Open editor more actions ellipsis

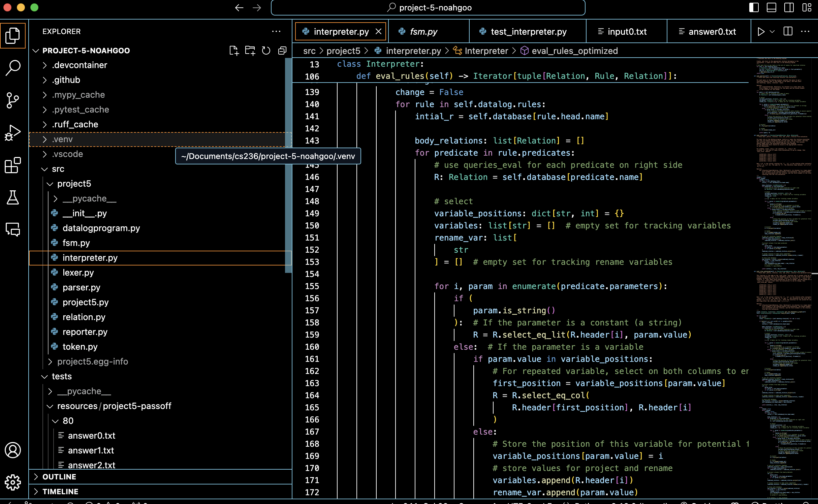(806, 31)
